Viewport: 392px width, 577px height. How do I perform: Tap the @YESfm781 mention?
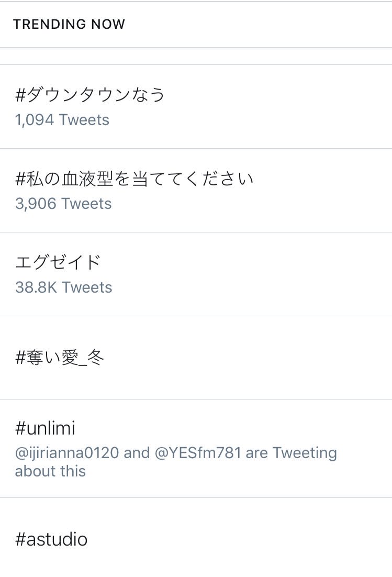(198, 453)
